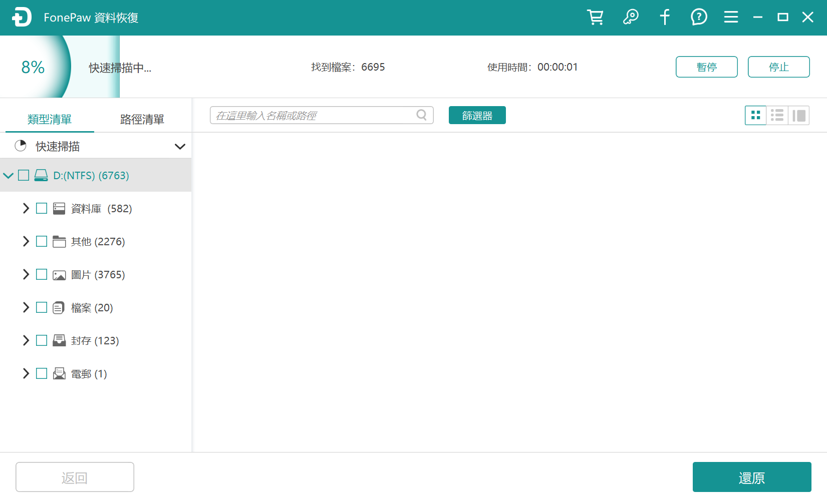Screen dimensions: 827x504
Task: Click the quick scan pie icon
Action: click(x=21, y=146)
